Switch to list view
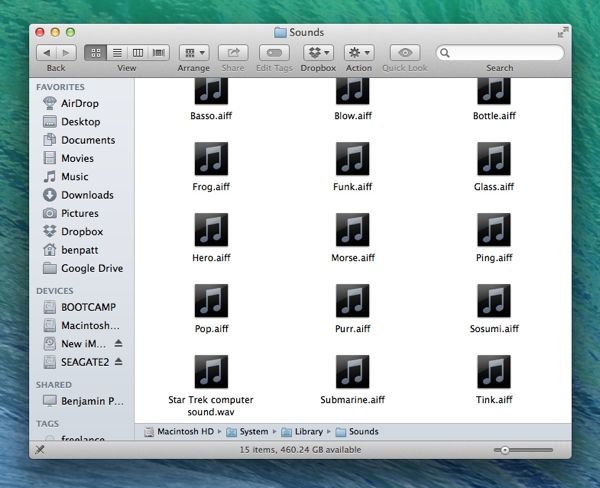The image size is (600, 488). pos(117,53)
